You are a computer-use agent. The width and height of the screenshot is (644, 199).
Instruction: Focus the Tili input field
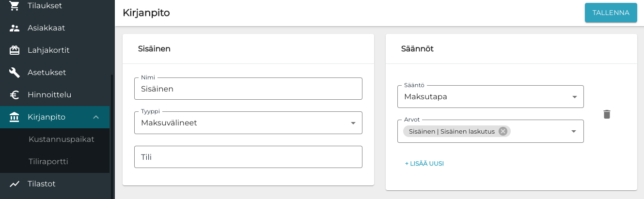coord(248,157)
